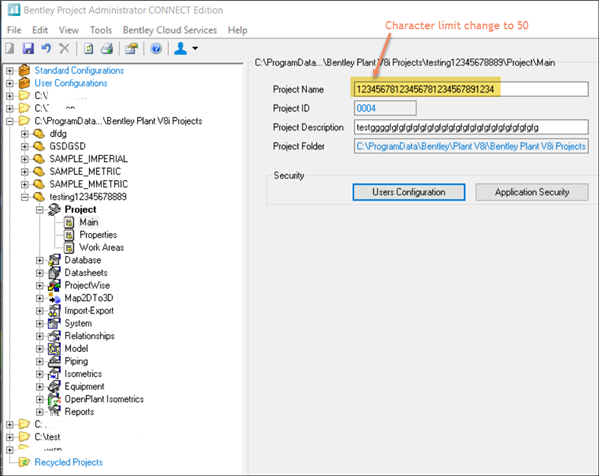Open the dropdown arrow beside the user icon

tap(195, 49)
